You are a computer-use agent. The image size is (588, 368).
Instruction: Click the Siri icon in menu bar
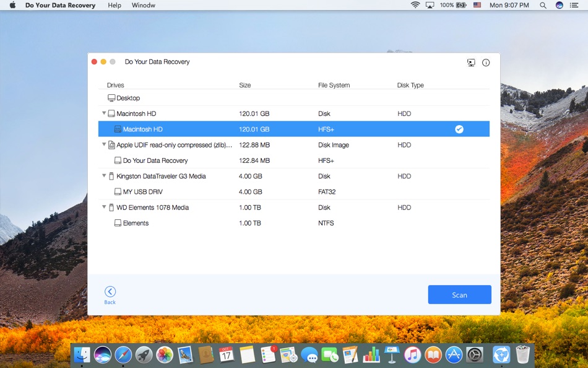559,5
